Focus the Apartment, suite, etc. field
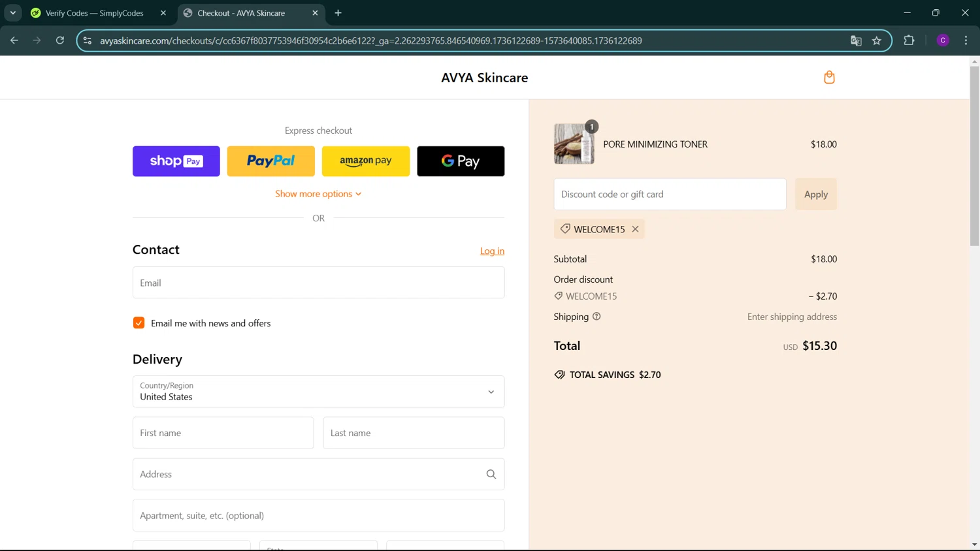This screenshot has width=980, height=551. click(318, 516)
